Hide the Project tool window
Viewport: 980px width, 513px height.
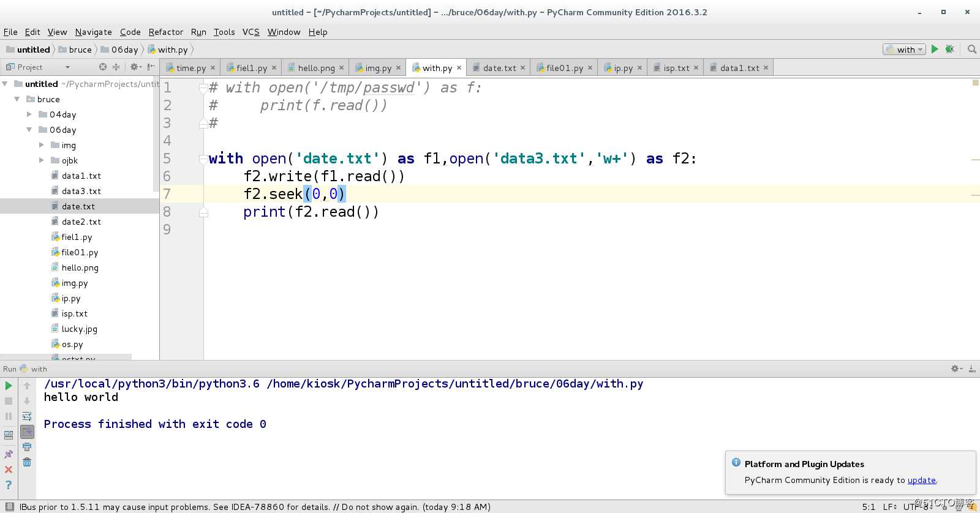(151, 67)
